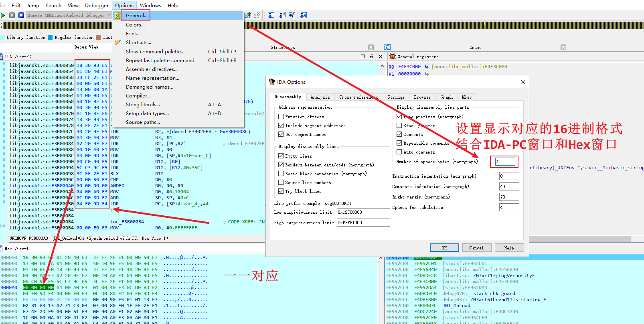Click the IDA Options dialog title icon
The height and width of the screenshot is (324, 644).
pyautogui.click(x=272, y=82)
